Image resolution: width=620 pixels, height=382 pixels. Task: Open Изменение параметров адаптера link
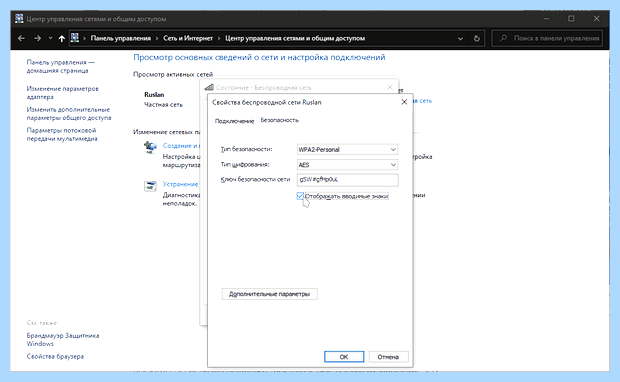(x=62, y=93)
